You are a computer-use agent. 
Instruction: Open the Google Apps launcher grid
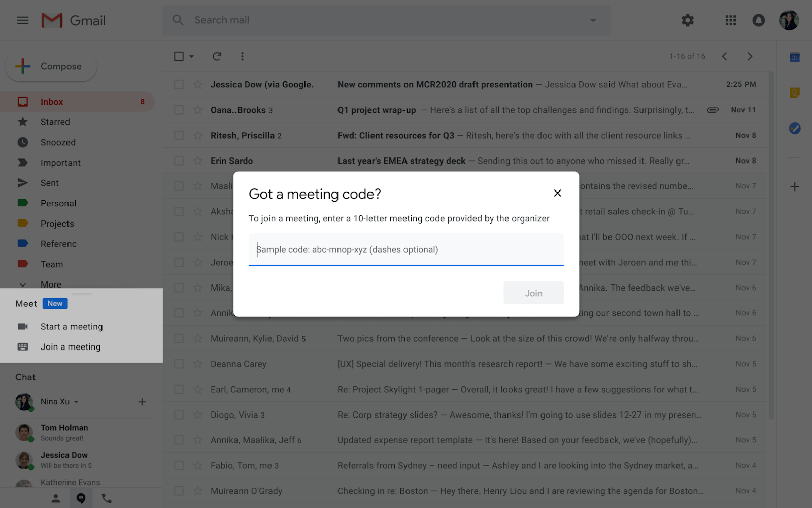[x=730, y=20]
